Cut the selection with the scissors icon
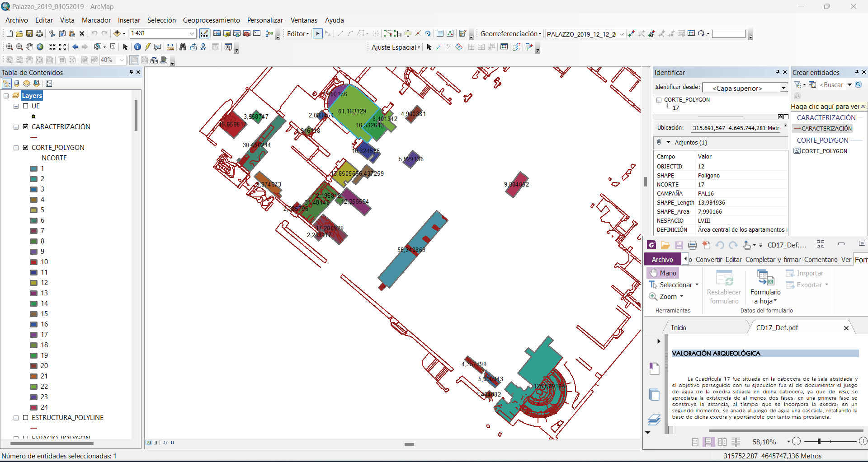Viewport: 868px width, 462px height. pos(52,33)
